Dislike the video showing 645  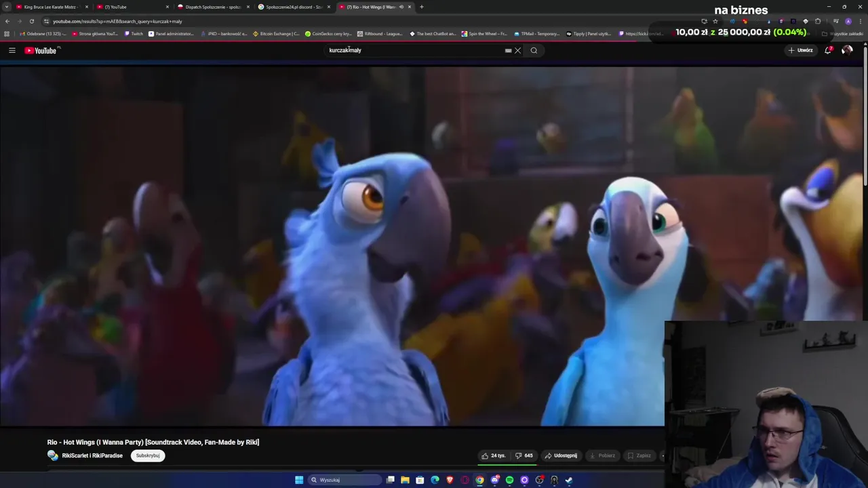(x=524, y=455)
